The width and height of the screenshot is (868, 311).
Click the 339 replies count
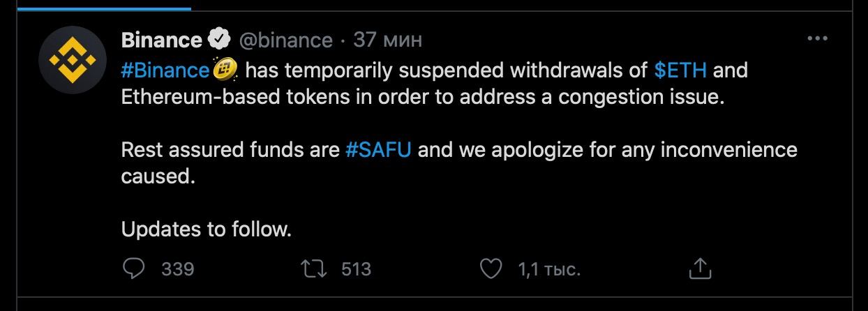[x=177, y=269]
